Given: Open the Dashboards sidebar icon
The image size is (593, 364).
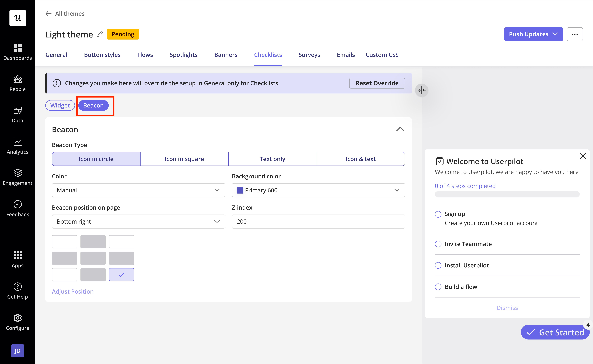Looking at the screenshot, I should (18, 48).
